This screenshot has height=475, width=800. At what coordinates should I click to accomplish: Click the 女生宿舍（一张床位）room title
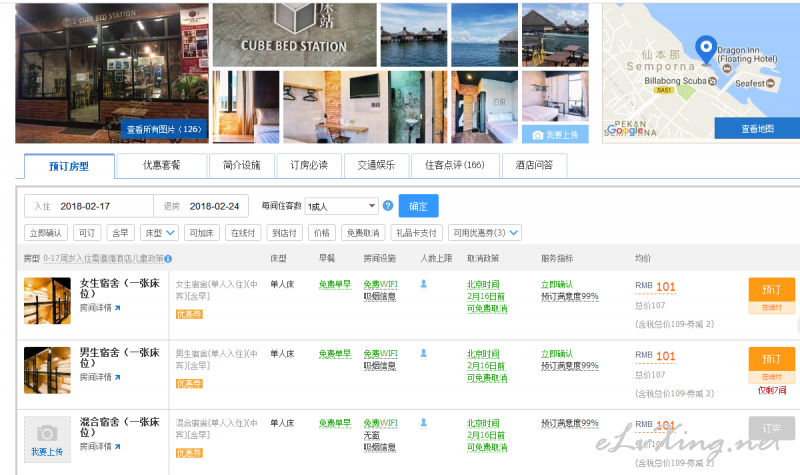pyautogui.click(x=119, y=288)
